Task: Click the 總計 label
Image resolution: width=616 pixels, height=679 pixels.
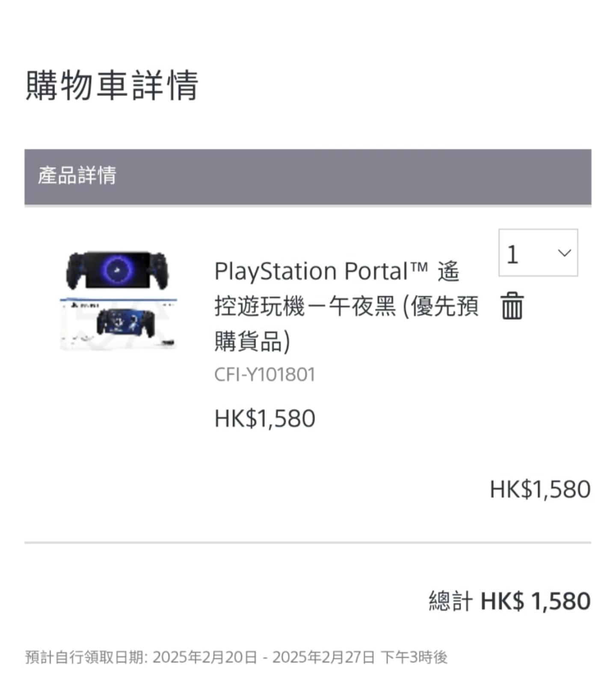Action: (450, 601)
